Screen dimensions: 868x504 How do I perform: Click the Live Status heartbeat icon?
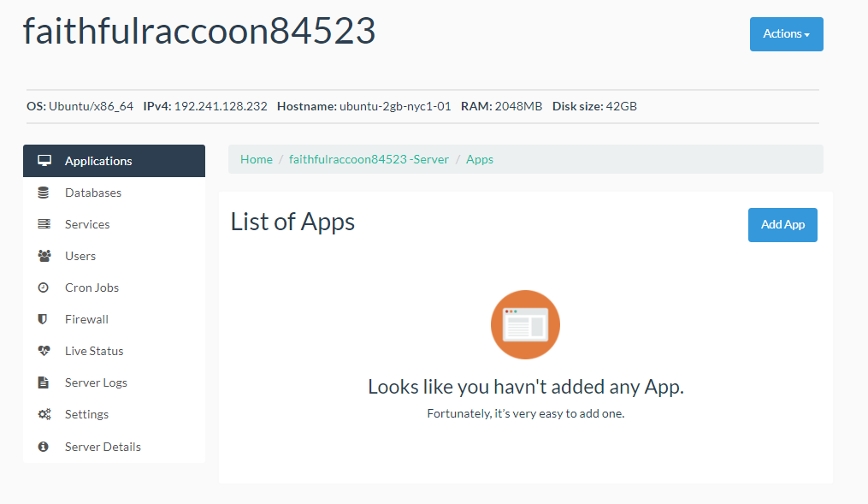(44, 351)
